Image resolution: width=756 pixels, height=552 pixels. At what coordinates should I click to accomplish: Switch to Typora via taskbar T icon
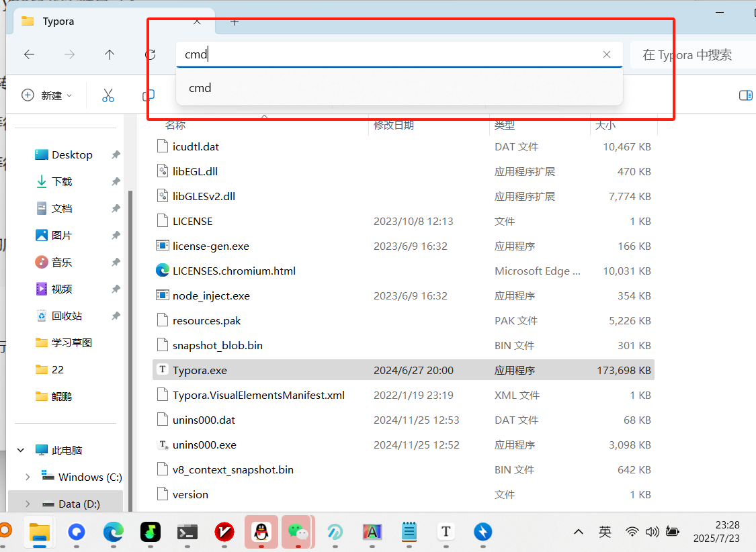coord(446,532)
